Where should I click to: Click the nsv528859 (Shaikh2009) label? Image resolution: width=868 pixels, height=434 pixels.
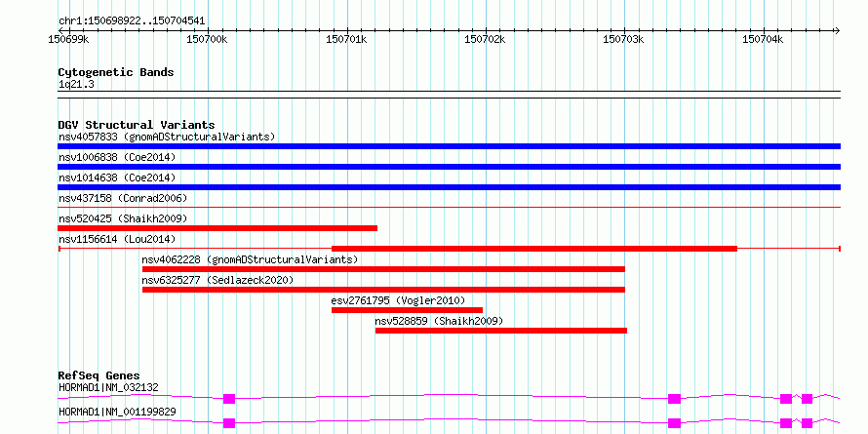439,321
